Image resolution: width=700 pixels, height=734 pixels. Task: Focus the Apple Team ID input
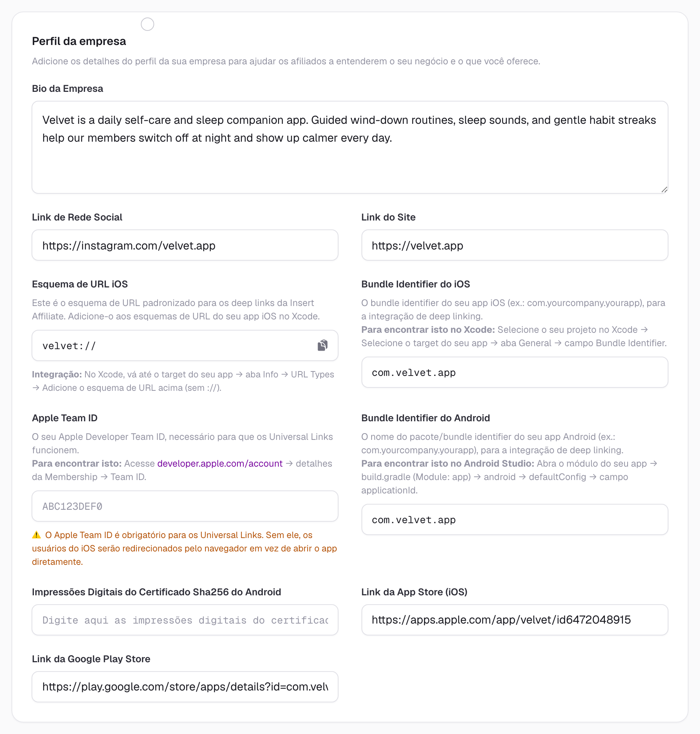click(x=185, y=506)
